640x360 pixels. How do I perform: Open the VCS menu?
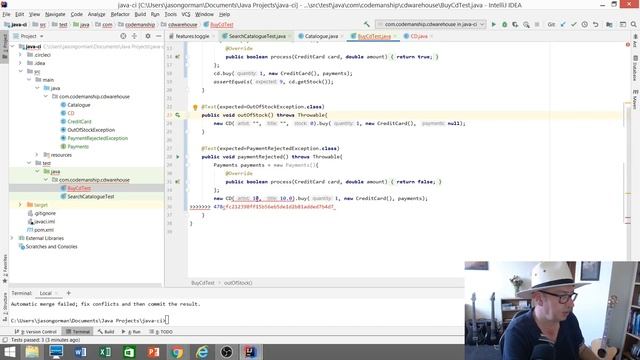(x=186, y=14)
